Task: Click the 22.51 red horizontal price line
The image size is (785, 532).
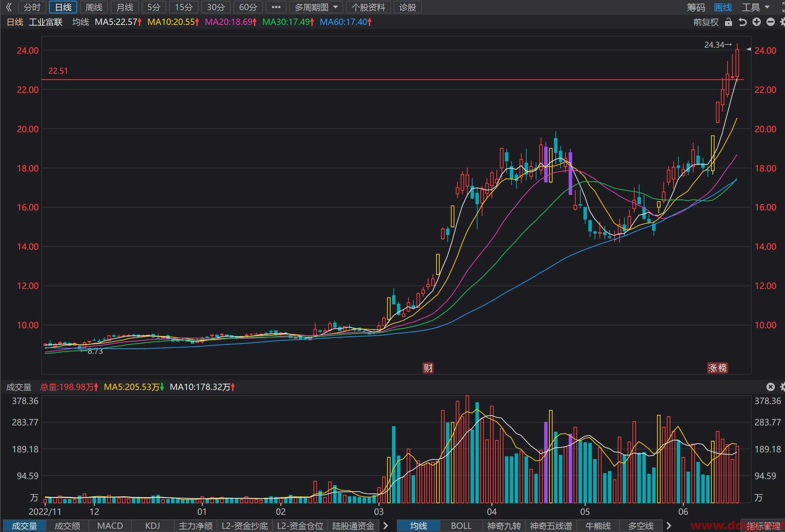Action: pos(393,80)
